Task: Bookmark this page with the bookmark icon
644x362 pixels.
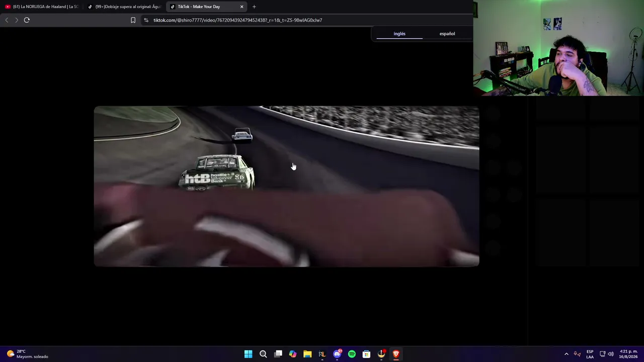Action: (x=133, y=20)
